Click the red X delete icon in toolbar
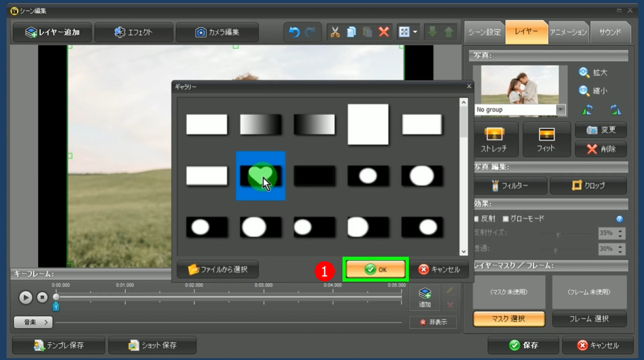 pos(384,33)
